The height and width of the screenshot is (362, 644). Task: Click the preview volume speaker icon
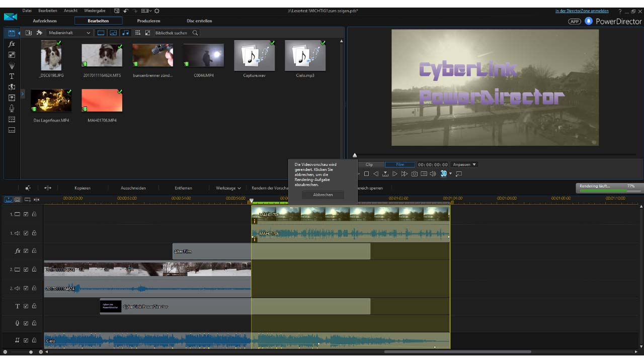pyautogui.click(x=433, y=174)
